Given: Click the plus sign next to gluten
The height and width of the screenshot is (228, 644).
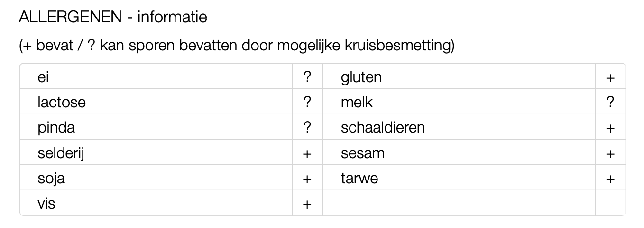Looking at the screenshot, I should click(610, 77).
